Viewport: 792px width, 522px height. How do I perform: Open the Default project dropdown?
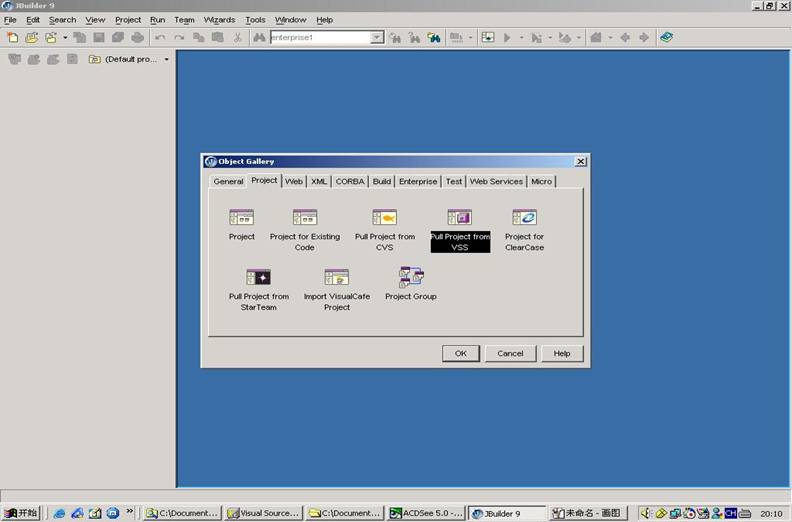click(x=129, y=59)
